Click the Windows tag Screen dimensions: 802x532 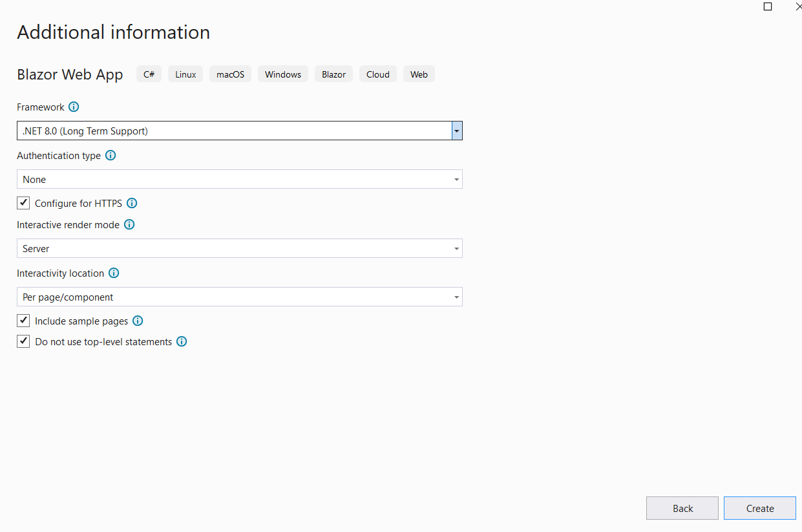pos(283,74)
